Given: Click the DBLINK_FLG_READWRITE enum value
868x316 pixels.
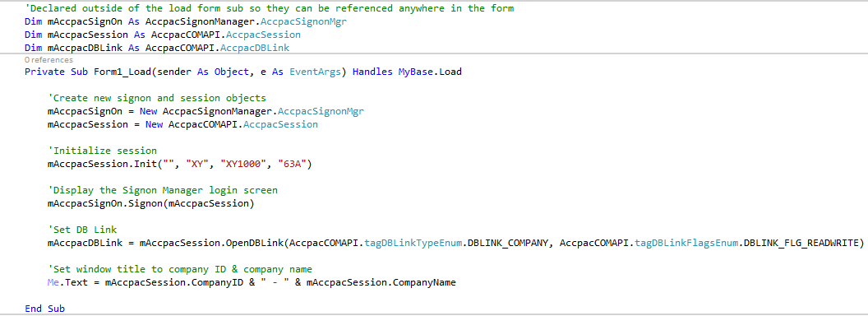Looking at the screenshot, I should pyautogui.click(x=801, y=243).
